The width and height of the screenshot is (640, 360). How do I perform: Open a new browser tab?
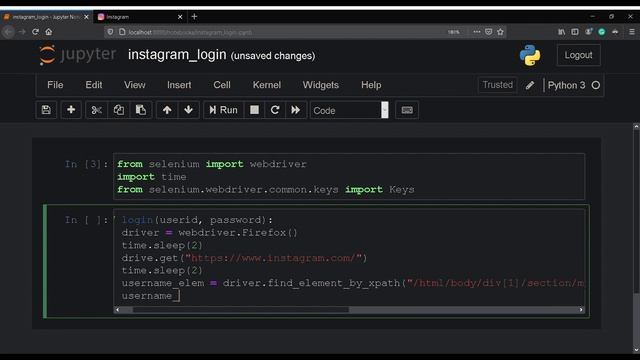pyautogui.click(x=194, y=16)
